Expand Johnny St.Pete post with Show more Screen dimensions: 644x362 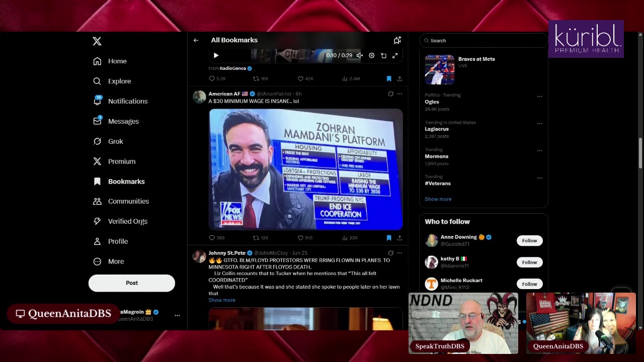click(222, 300)
